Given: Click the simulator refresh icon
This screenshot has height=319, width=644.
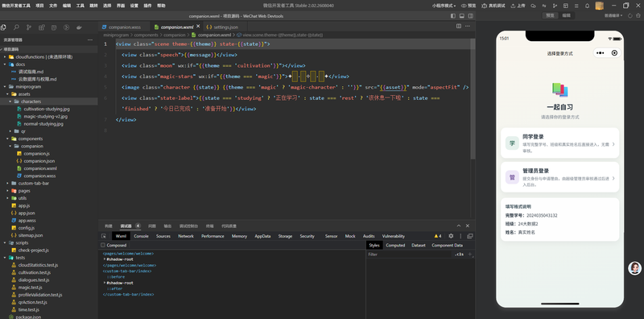Looking at the screenshot, I should click(x=631, y=15).
